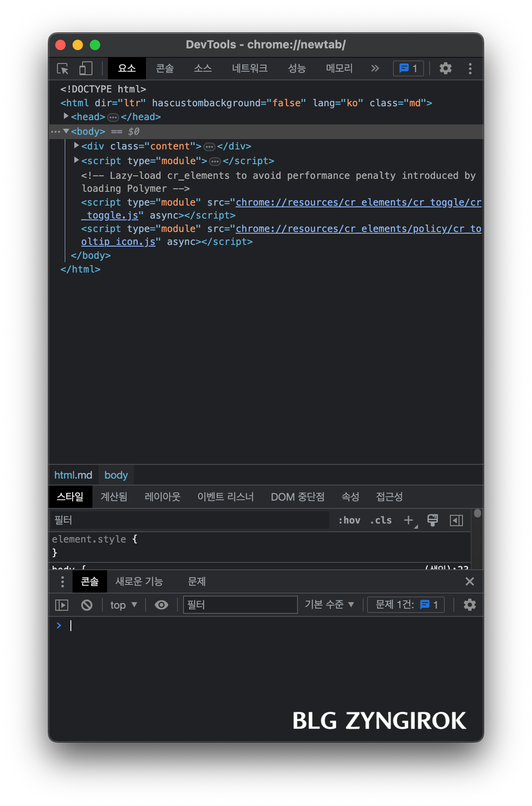The image size is (532, 806).
Task: Open the 속성 pane tab
Action: tap(351, 497)
